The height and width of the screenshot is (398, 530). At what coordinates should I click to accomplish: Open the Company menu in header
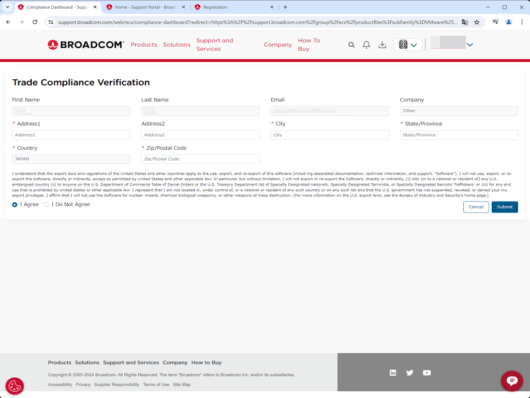point(278,45)
